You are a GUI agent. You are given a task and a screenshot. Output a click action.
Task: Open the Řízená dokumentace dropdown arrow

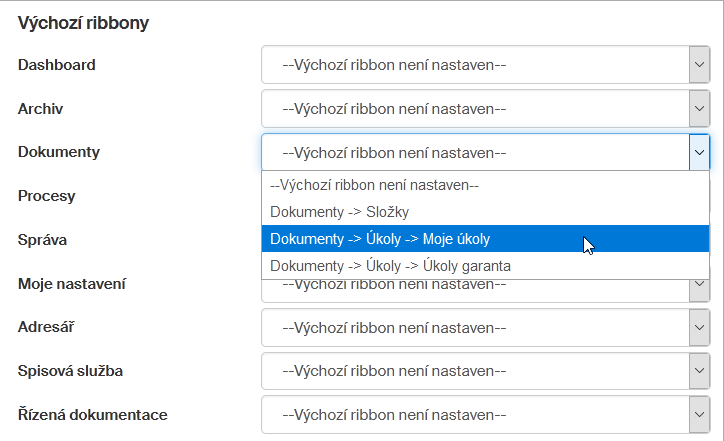[699, 414]
